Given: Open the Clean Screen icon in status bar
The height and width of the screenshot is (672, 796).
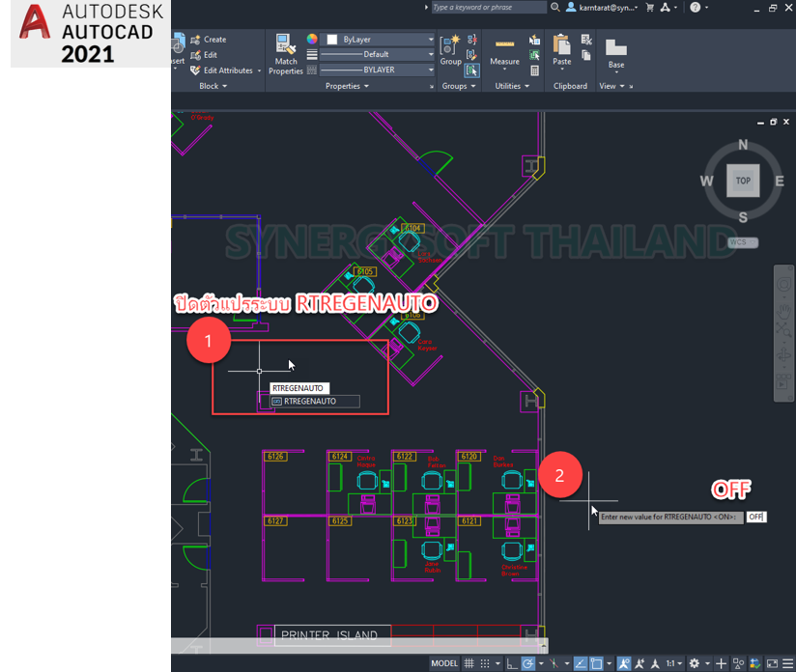Looking at the screenshot, I should tap(773, 662).
